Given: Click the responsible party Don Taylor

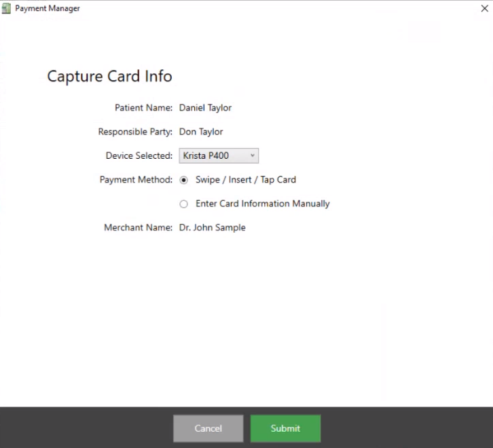Looking at the screenshot, I should click(200, 132).
